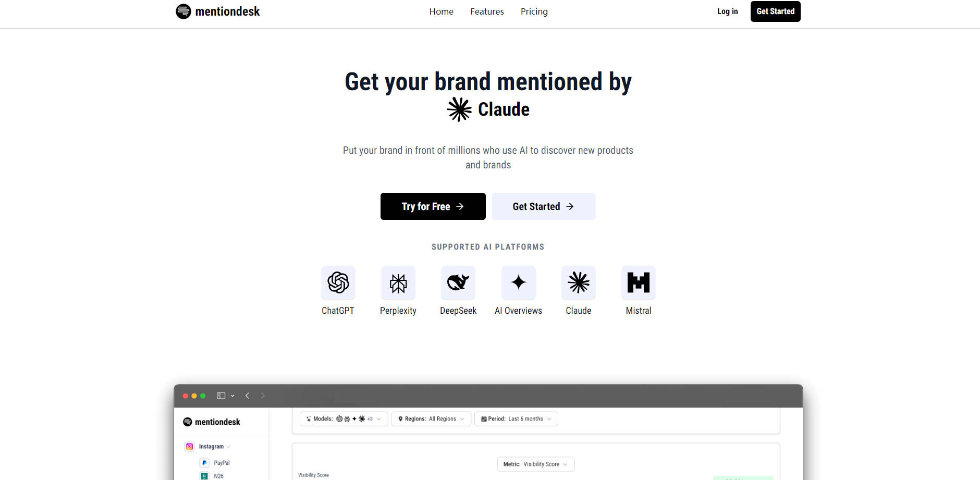
Task: Open the Metric Visibility Score dropdown
Action: coord(535,464)
